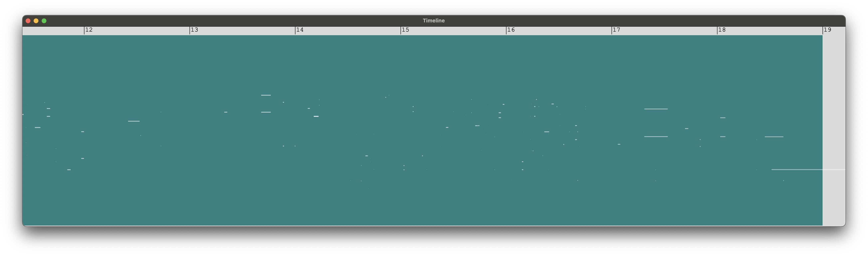This screenshot has width=868, height=256.
Task: Select the lower long segment after marker 17
Action: coord(656,137)
